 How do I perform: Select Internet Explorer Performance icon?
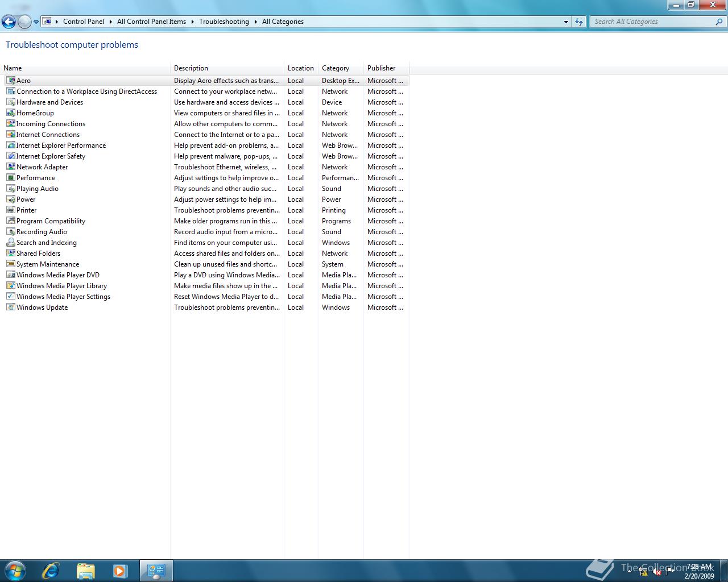pyautogui.click(x=11, y=145)
